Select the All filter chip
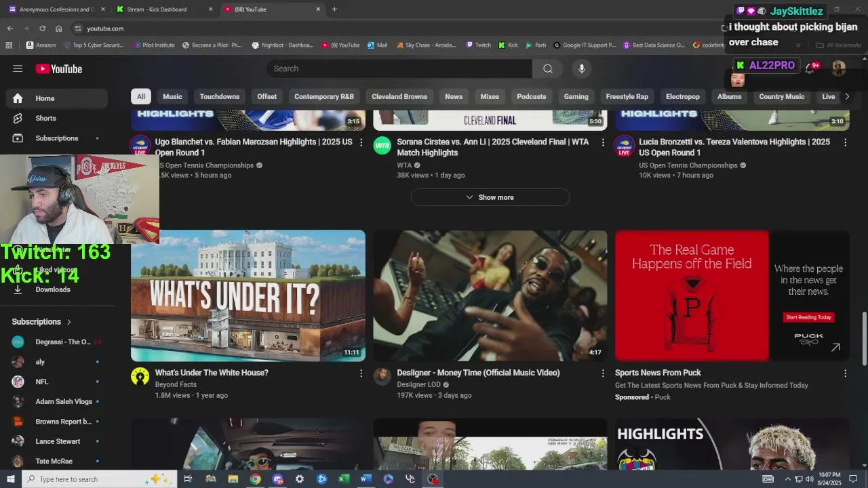 point(141,96)
